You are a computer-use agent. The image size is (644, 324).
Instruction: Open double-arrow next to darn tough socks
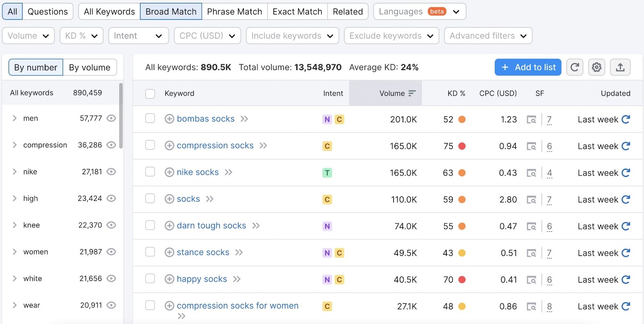[x=256, y=226]
